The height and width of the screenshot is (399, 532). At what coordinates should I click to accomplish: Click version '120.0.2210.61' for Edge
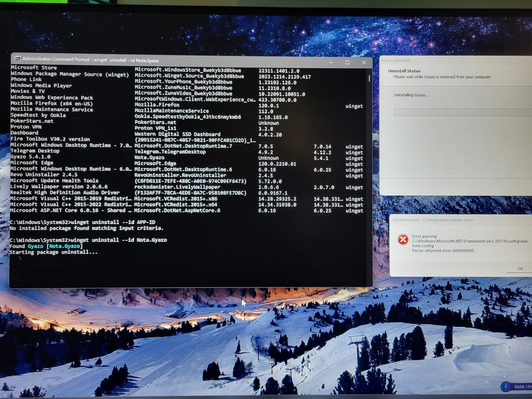tap(277, 164)
